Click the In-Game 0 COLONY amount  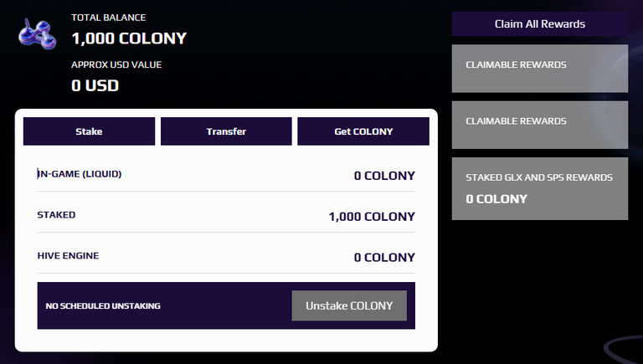pyautogui.click(x=384, y=176)
